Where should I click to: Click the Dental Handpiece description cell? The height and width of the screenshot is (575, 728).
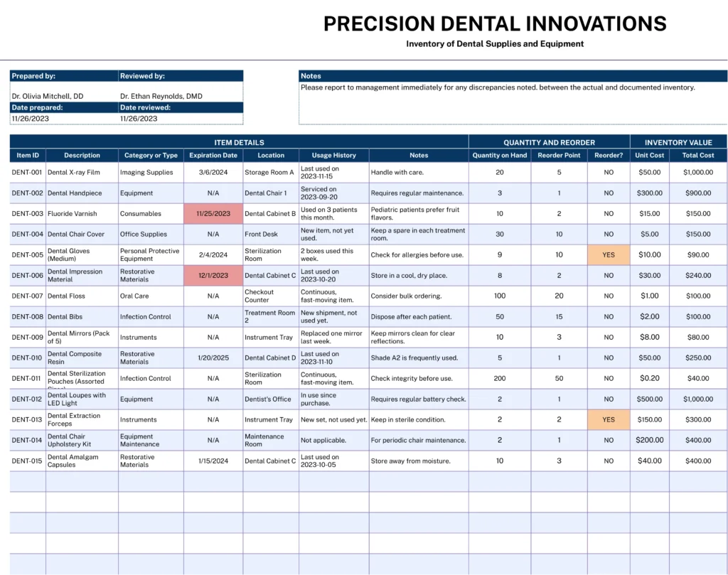click(x=82, y=193)
